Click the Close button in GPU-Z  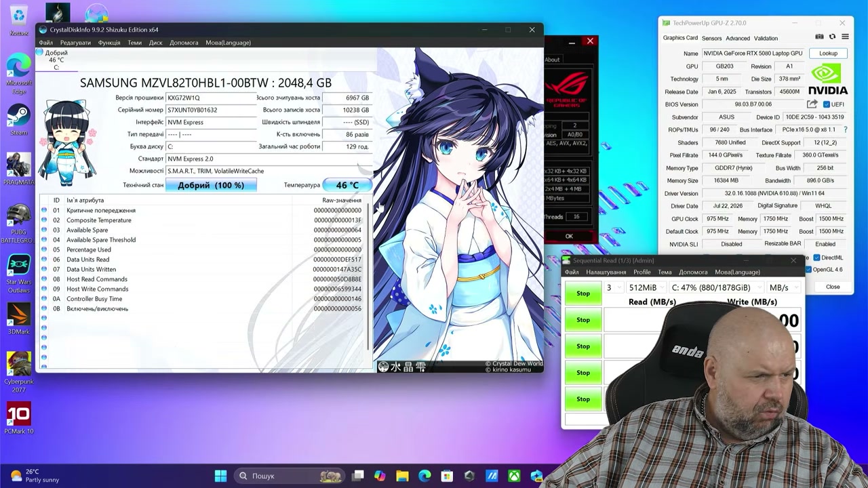pyautogui.click(x=833, y=287)
